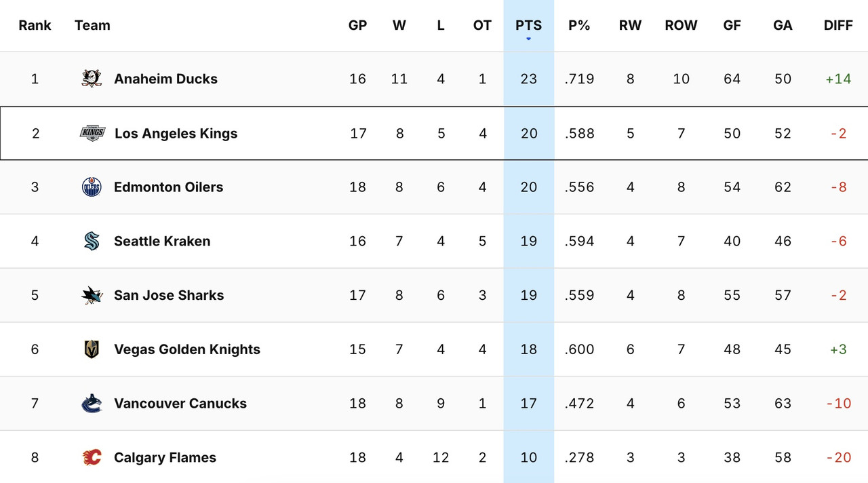Viewport: 868px width, 483px height.
Task: Select the Rank column header
Action: pos(35,25)
